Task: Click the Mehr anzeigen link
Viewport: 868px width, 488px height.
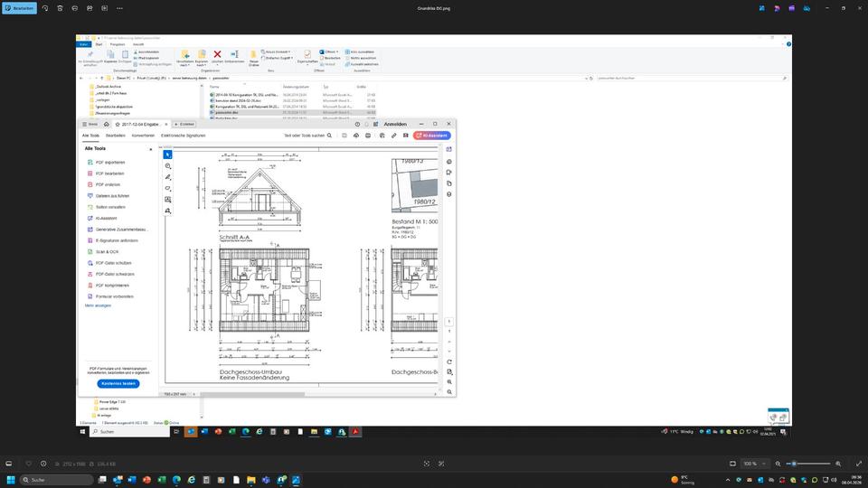Action: [98, 305]
